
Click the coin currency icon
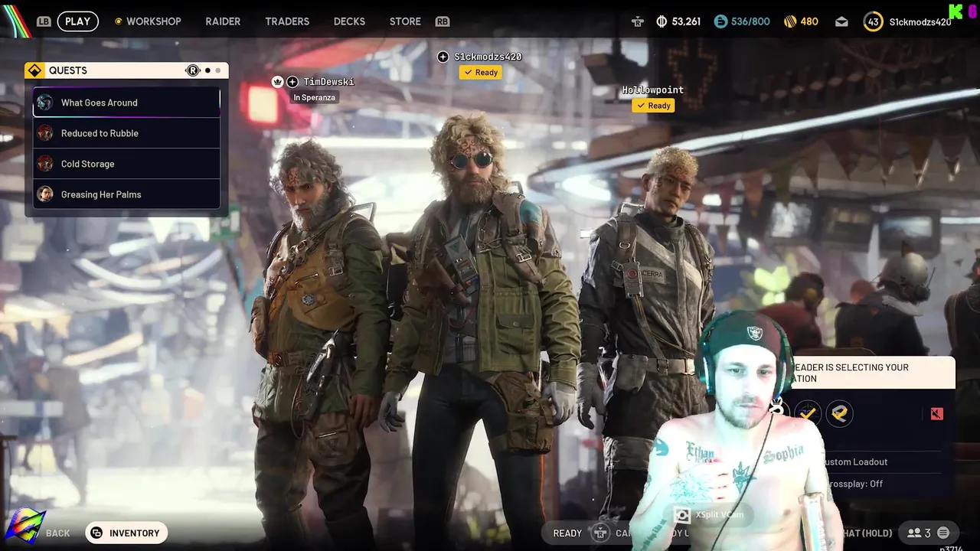pos(662,21)
